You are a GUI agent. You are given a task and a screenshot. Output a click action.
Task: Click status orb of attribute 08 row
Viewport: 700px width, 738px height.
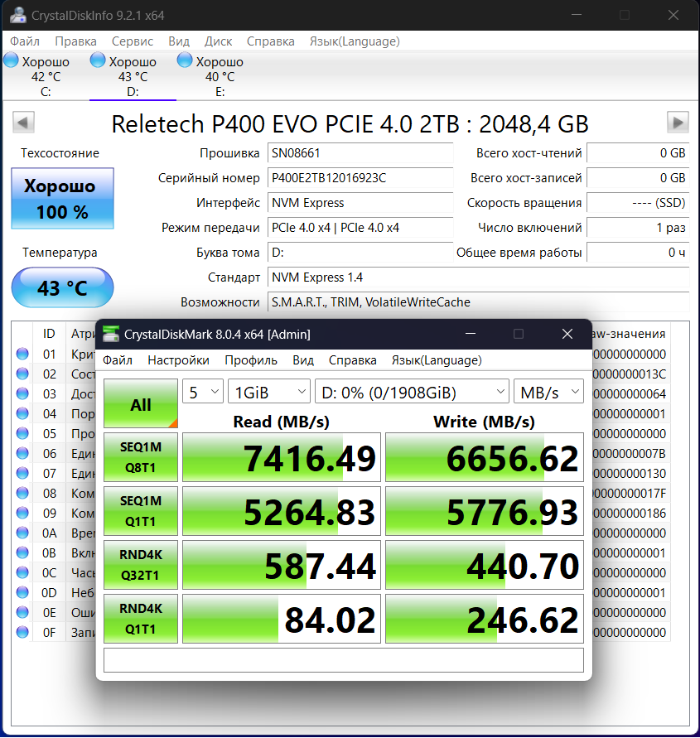[22, 494]
